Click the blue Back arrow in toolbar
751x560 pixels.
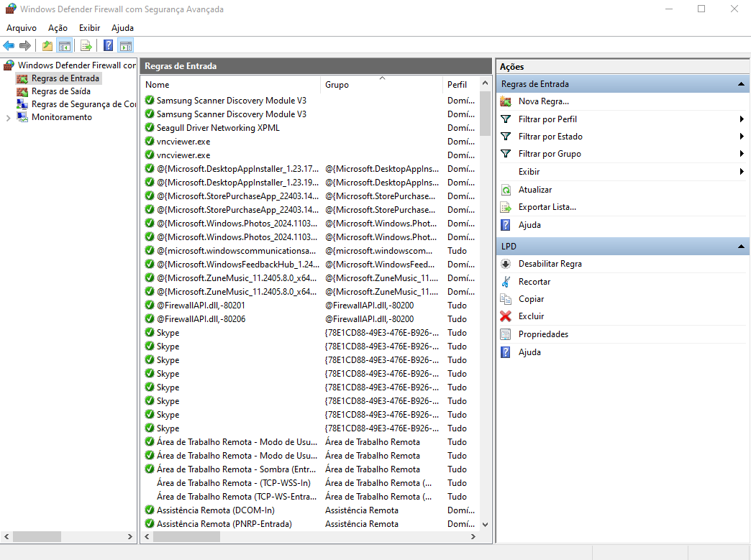[9, 46]
